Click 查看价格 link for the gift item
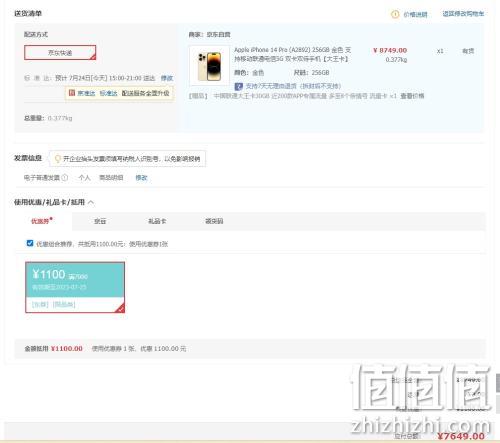Screen dimensions: 500x443 [412, 96]
